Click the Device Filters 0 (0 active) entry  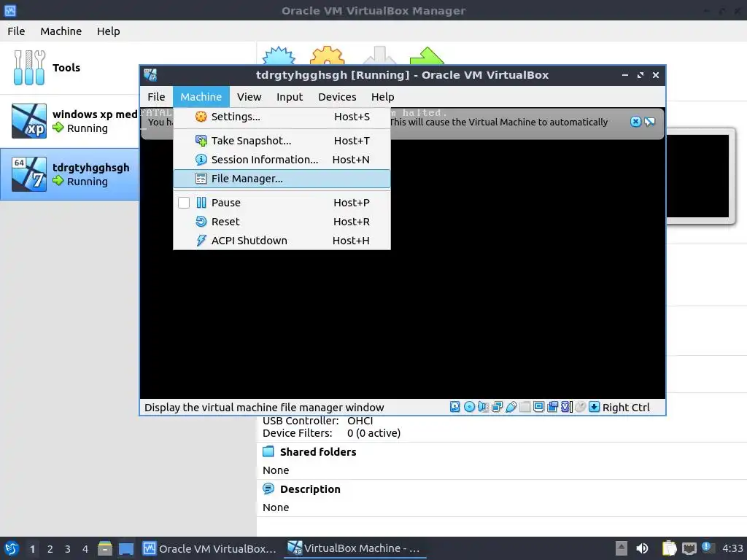point(374,433)
